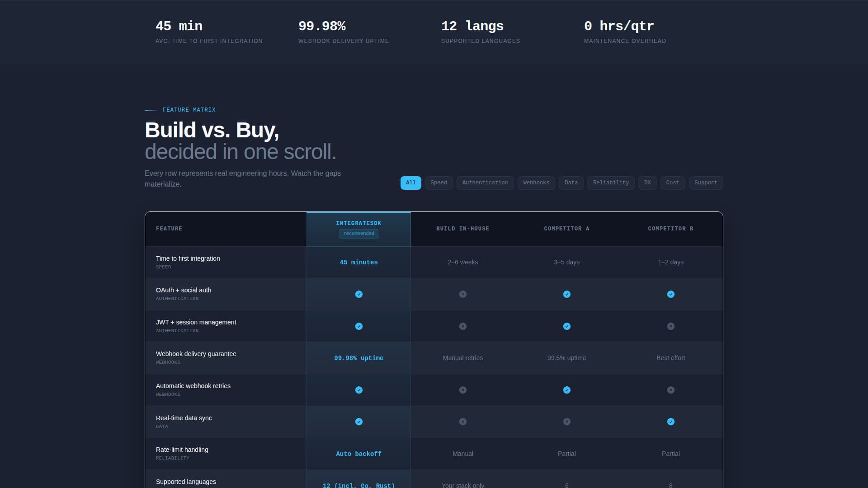Screen dimensions: 868x488
Task: Click the '3–5 days' cell
Action: 566,262
